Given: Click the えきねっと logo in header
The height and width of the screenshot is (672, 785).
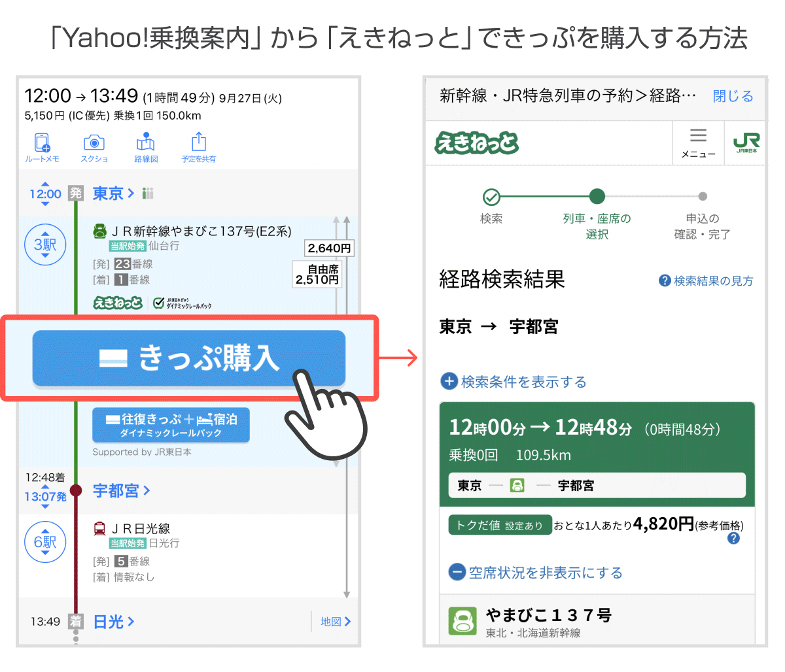Looking at the screenshot, I should click(x=477, y=143).
